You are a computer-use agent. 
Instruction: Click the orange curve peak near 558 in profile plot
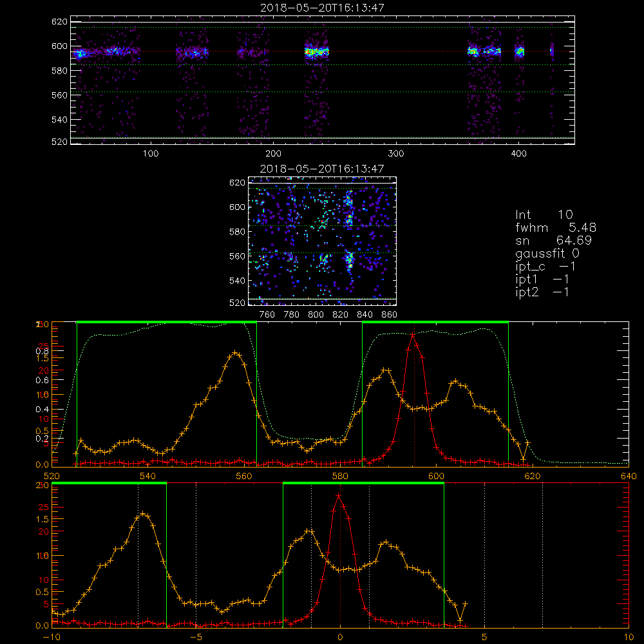pos(234,352)
